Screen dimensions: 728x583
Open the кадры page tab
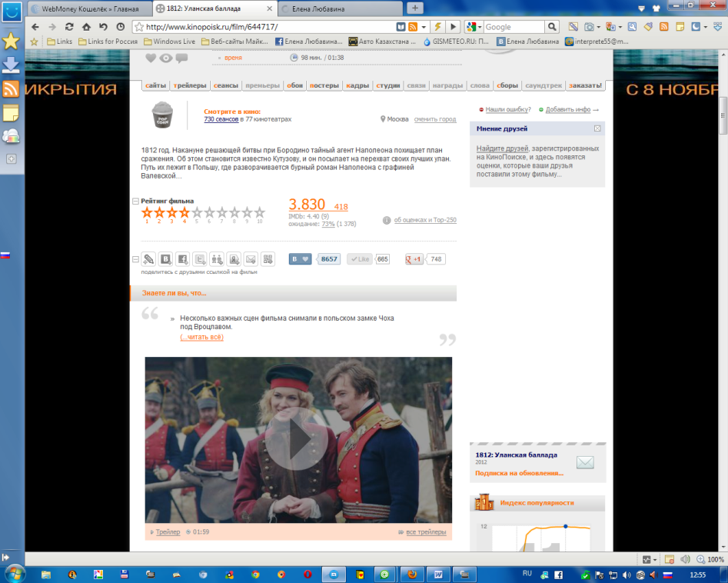357,85
